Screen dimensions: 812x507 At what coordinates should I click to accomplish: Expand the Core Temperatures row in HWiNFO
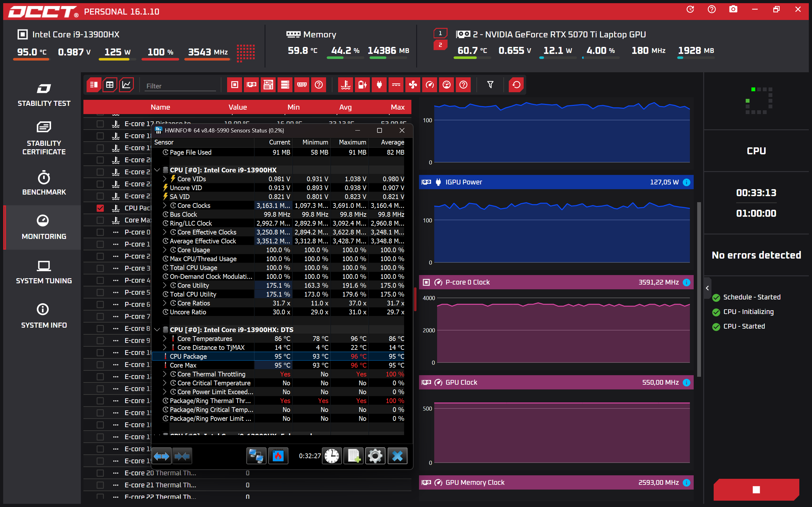point(165,339)
